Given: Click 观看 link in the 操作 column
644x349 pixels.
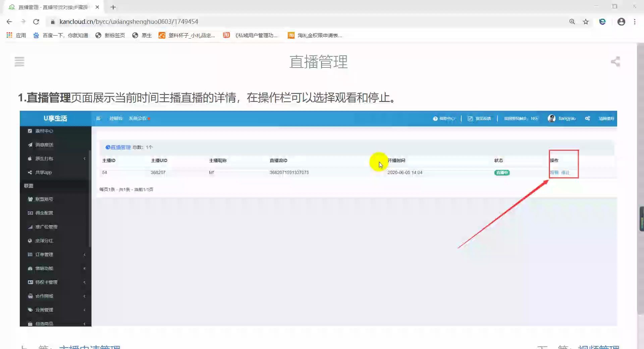Looking at the screenshot, I should (554, 172).
